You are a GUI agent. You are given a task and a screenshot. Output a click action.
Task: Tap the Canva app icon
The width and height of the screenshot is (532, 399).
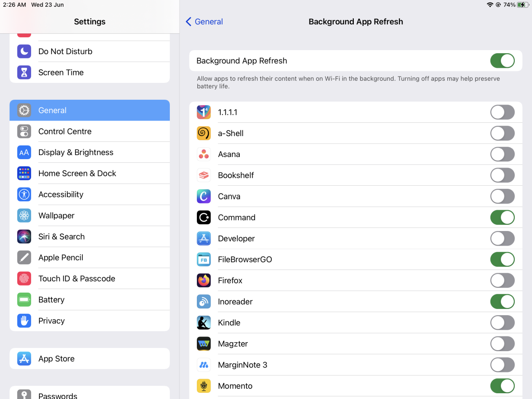pyautogui.click(x=204, y=196)
